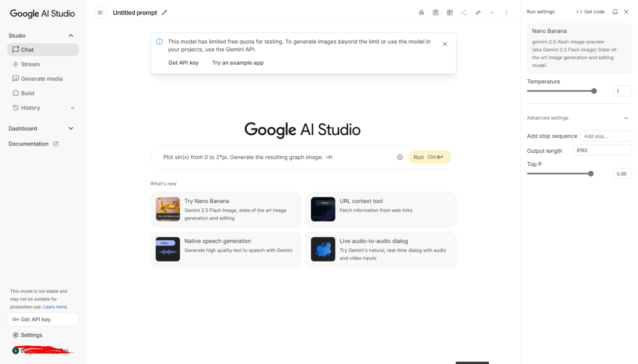Click the feedback bug icon in toolbar
The image size is (638, 364).
[x=421, y=12]
